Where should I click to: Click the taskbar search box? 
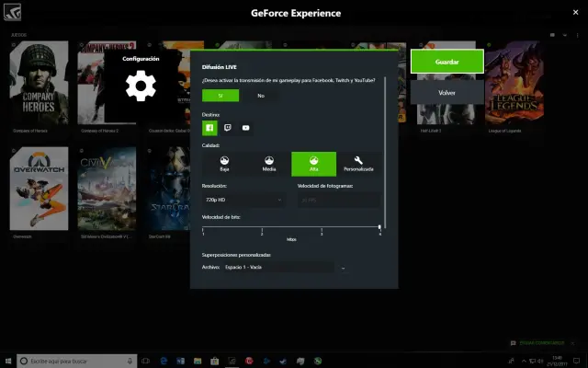77,361
